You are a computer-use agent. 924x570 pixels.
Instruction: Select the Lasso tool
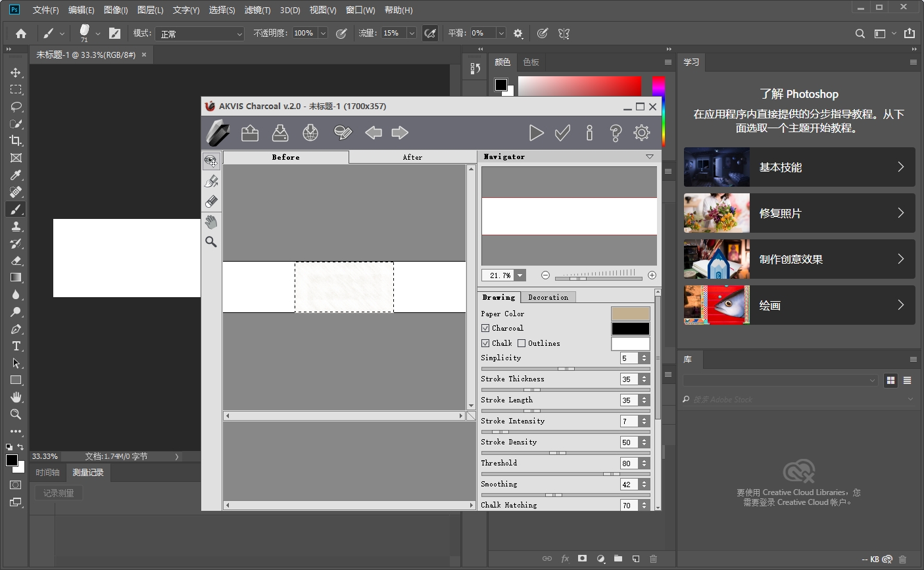tap(16, 107)
